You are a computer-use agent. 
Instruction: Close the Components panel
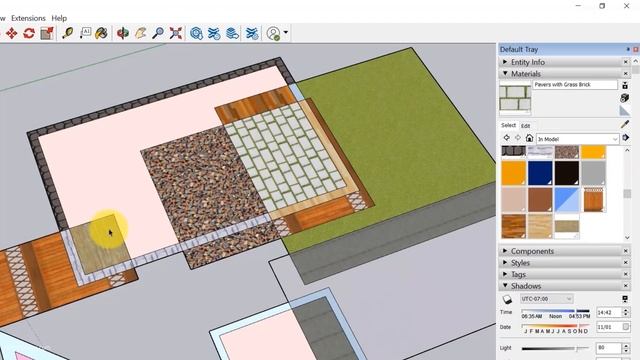[x=625, y=251]
